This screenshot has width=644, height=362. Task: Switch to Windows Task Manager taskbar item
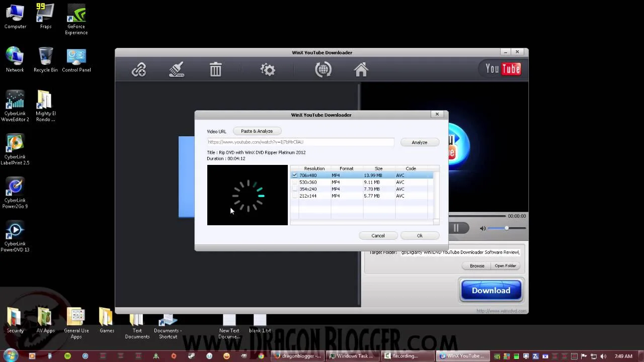[x=352, y=356]
